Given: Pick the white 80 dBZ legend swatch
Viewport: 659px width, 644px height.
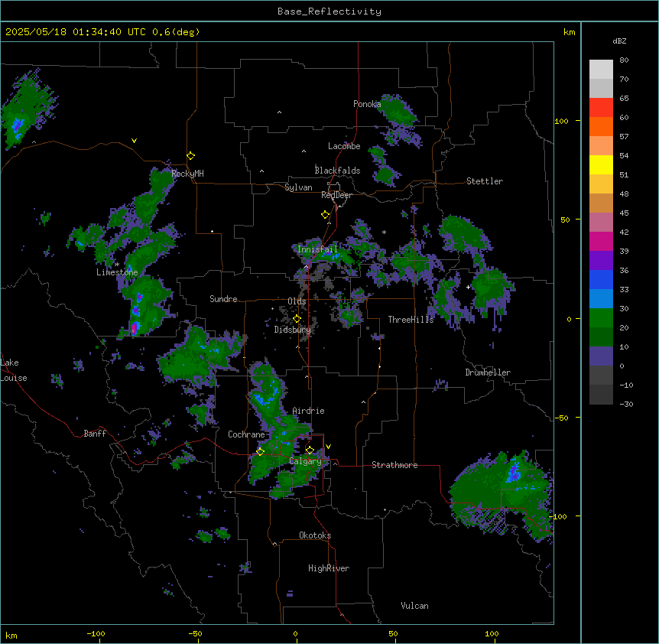Looking at the screenshot, I should pos(601,70).
